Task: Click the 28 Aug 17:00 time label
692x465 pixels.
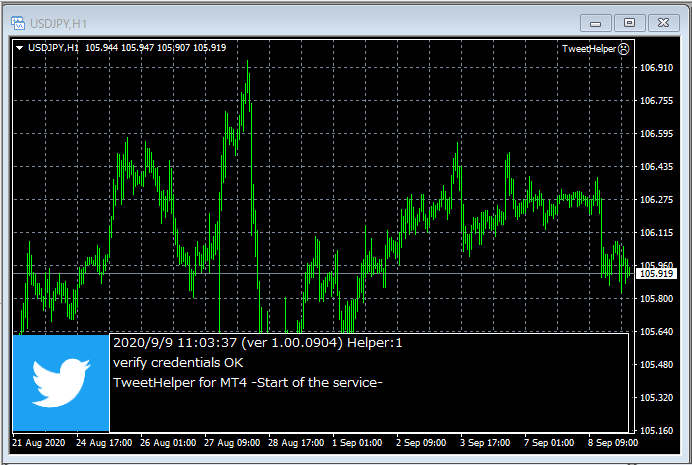Action: pos(296,442)
